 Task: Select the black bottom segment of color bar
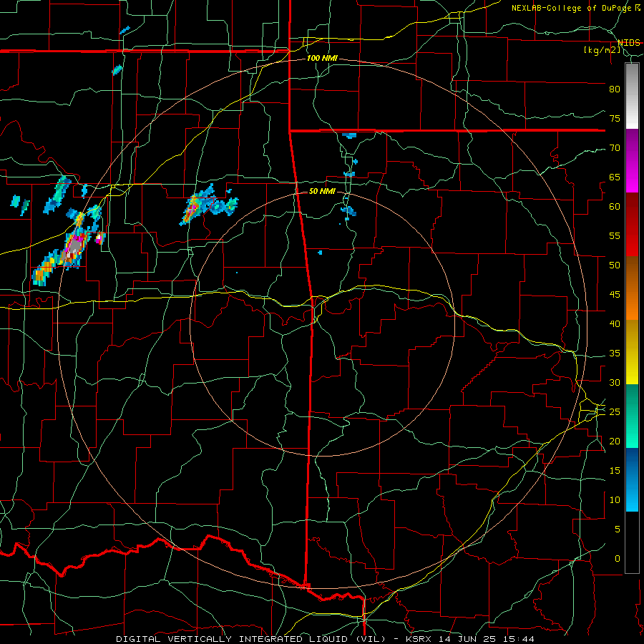[632, 542]
